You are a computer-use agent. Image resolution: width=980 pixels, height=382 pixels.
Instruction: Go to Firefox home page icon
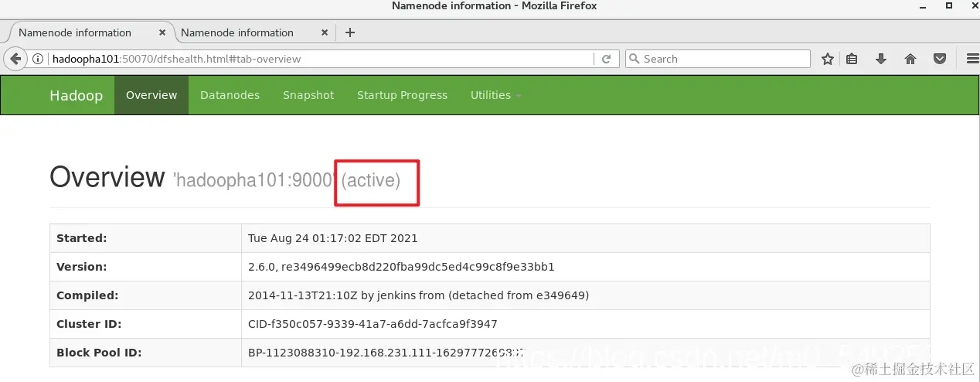click(x=910, y=59)
